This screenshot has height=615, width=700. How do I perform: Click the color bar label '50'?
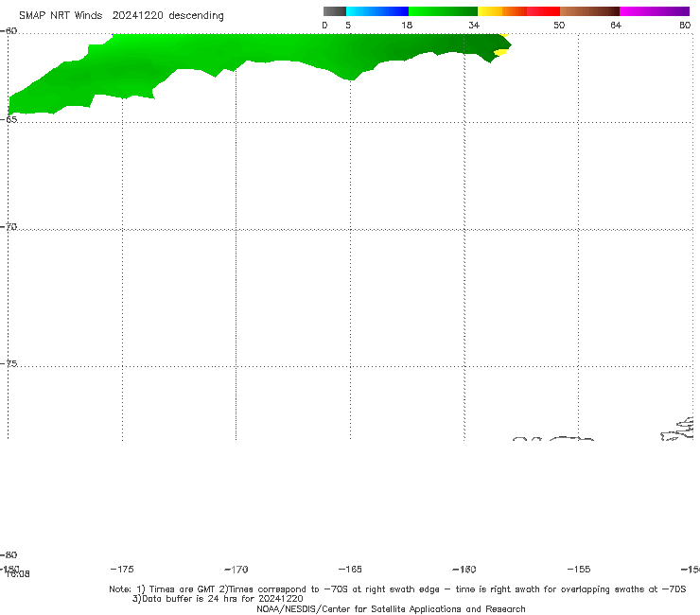tap(559, 25)
